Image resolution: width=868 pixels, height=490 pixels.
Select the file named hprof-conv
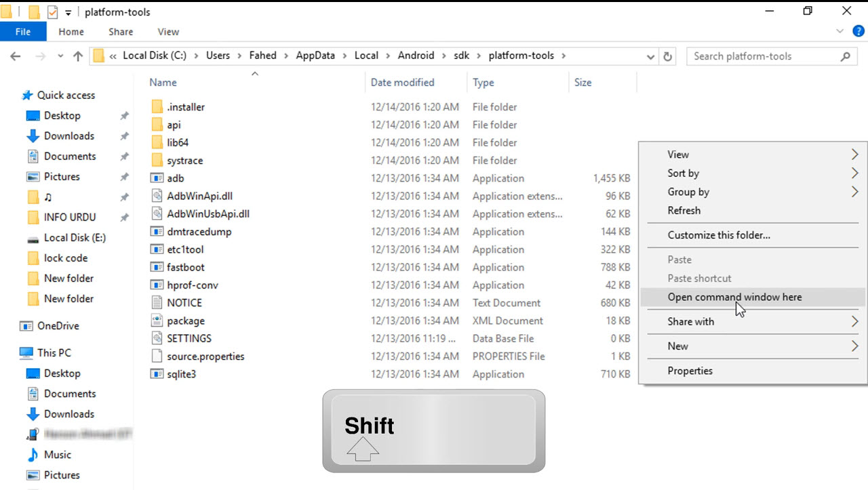pyautogui.click(x=193, y=285)
